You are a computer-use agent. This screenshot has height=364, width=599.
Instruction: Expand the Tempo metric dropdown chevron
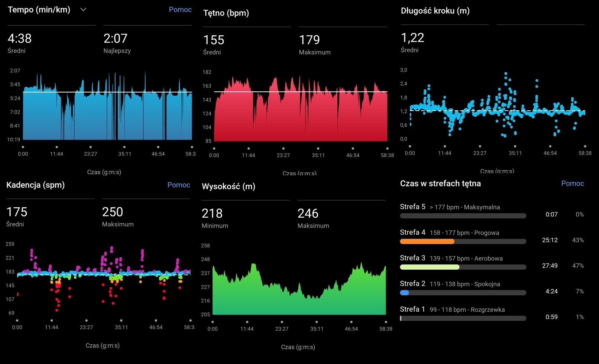[x=83, y=10]
